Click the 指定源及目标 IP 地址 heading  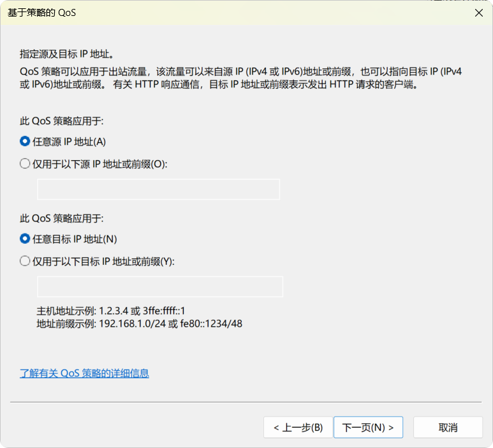(67, 54)
